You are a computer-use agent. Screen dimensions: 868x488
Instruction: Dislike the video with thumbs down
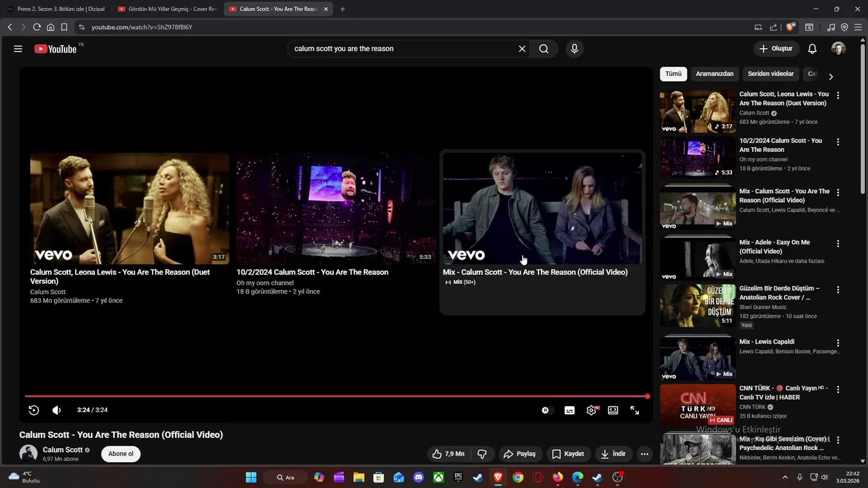[x=482, y=454]
